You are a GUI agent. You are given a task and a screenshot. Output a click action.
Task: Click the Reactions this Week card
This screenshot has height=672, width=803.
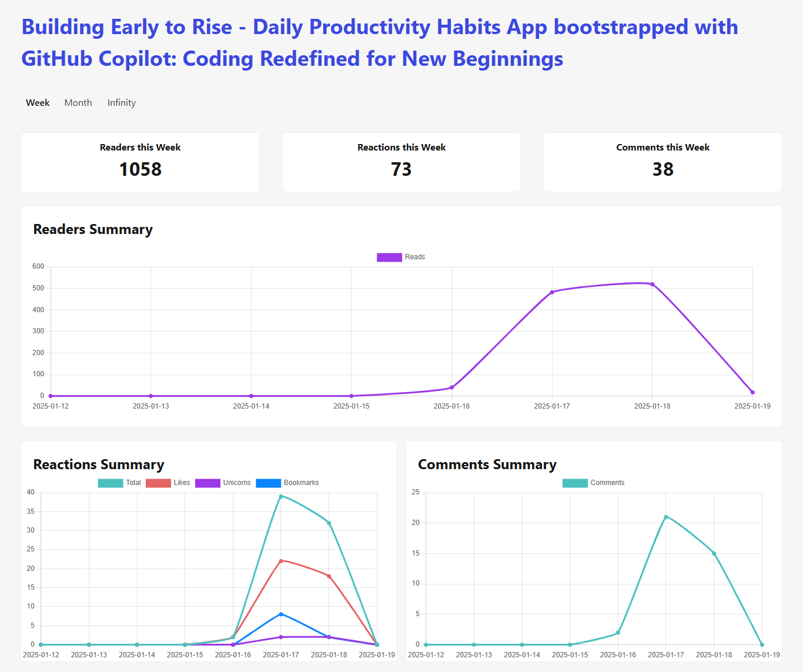[x=401, y=162]
